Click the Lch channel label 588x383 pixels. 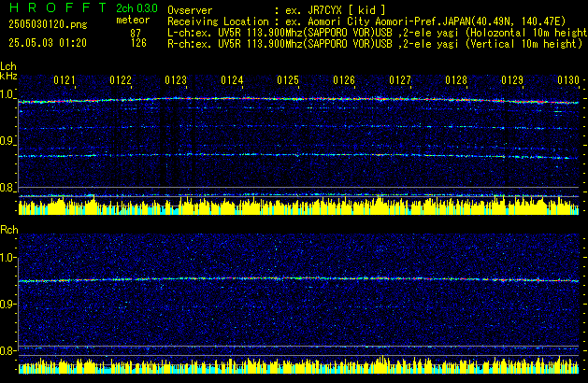click(x=8, y=66)
